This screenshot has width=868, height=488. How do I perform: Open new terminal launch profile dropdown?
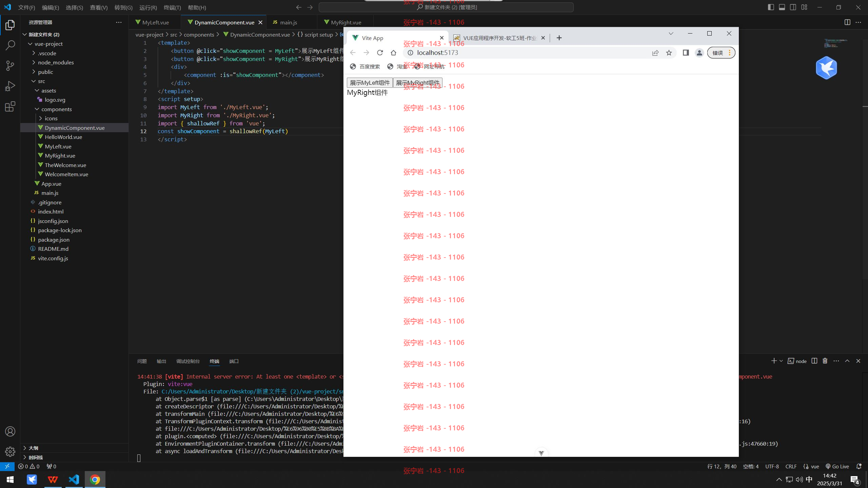tap(781, 361)
